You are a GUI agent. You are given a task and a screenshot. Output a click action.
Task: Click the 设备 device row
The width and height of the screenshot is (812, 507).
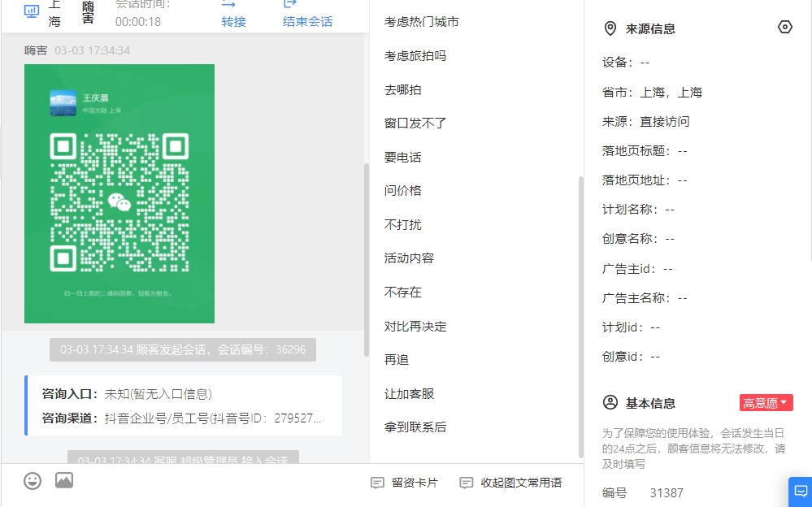click(626, 63)
